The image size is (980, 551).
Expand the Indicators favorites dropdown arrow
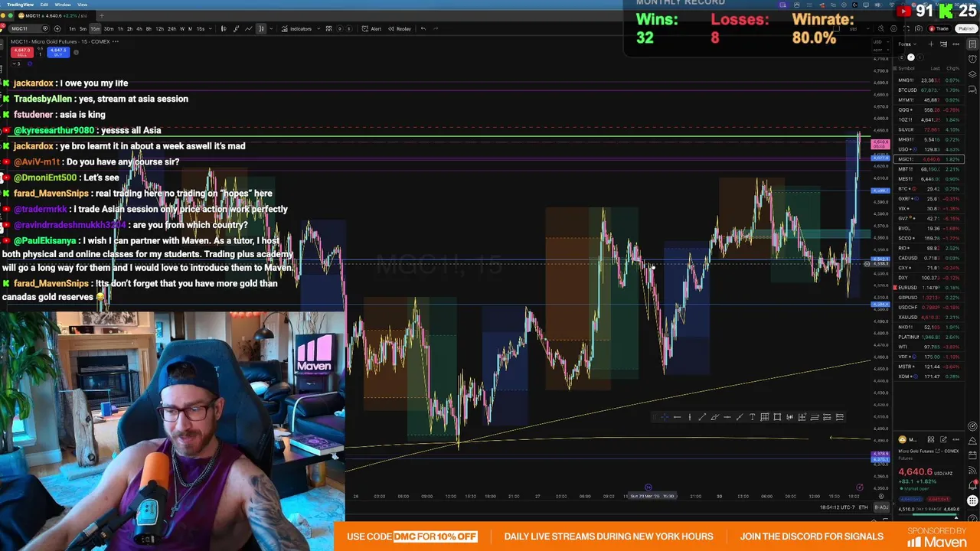(x=318, y=28)
